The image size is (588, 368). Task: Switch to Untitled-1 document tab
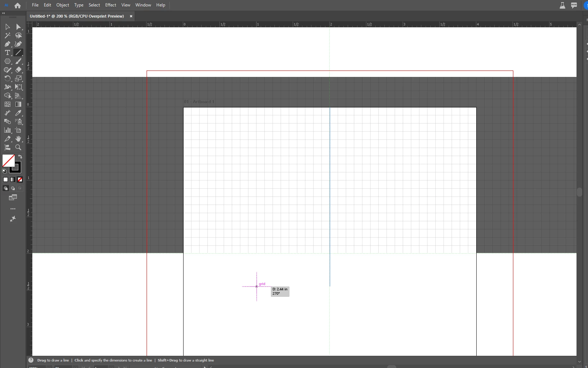77,16
